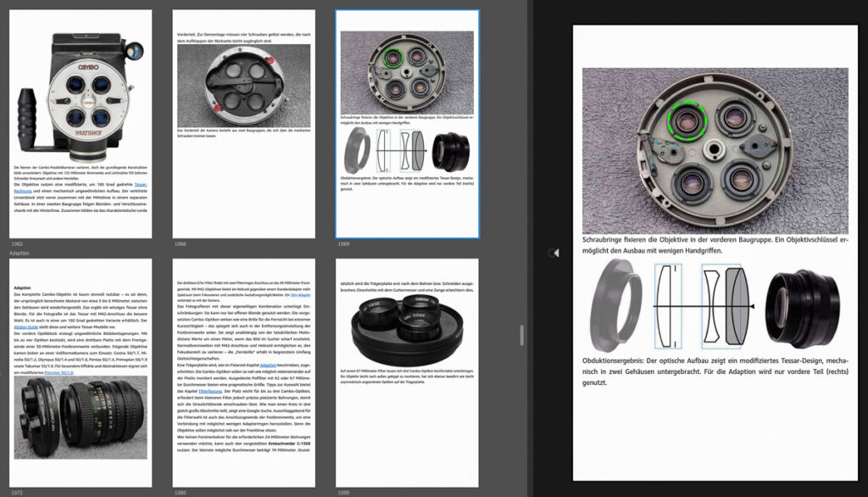Open the page 1095 thumbnail
Viewport: 868px width, 497px height.
[408, 373]
